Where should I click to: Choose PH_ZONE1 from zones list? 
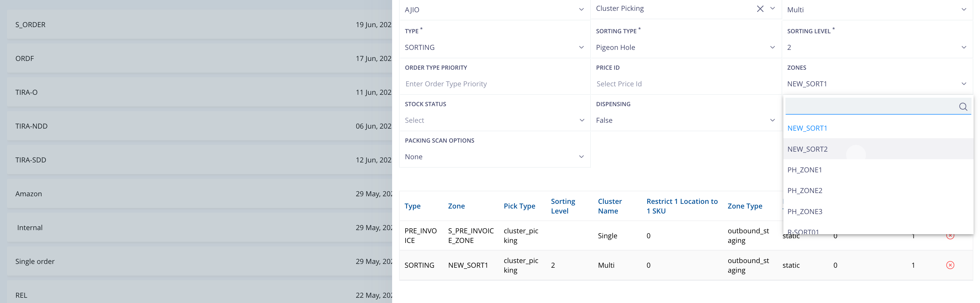[878, 170]
